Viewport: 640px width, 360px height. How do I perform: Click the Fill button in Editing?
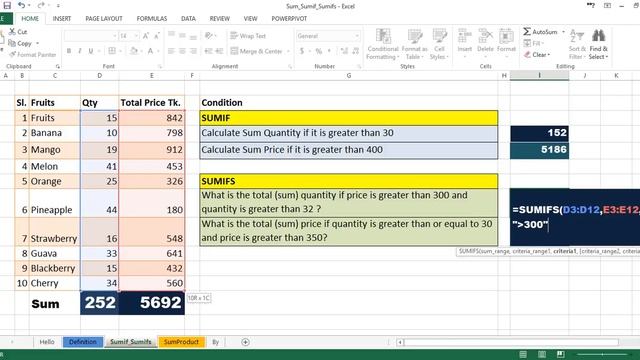click(534, 43)
